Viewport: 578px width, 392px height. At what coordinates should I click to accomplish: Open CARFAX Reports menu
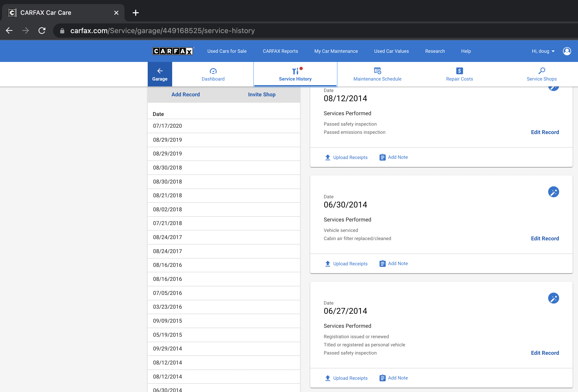[280, 51]
